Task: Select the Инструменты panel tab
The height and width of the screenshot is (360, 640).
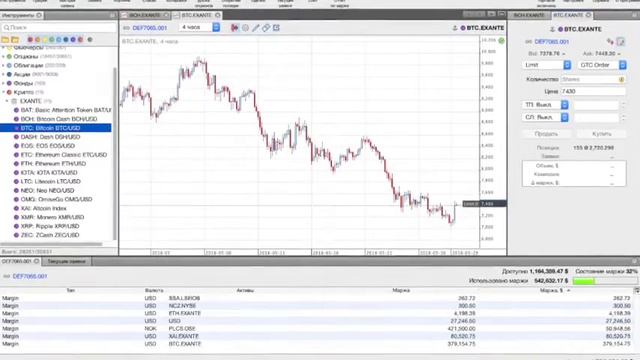Action: (22, 15)
